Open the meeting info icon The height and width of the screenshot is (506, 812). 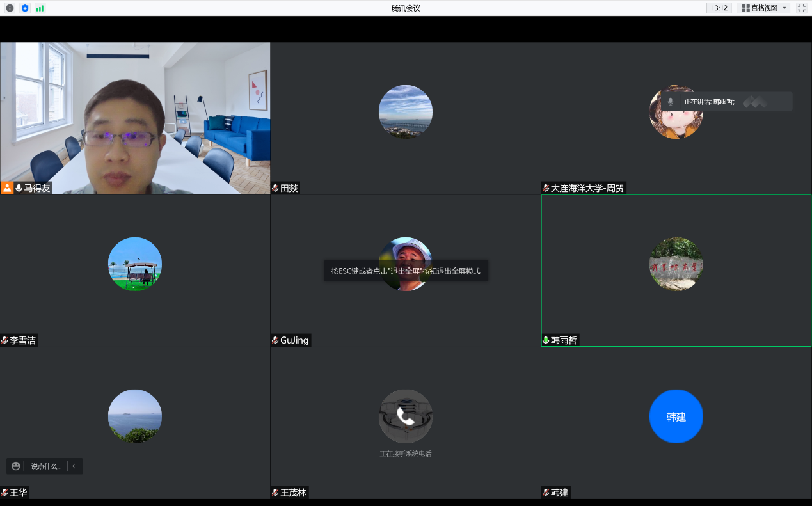pyautogui.click(x=10, y=8)
